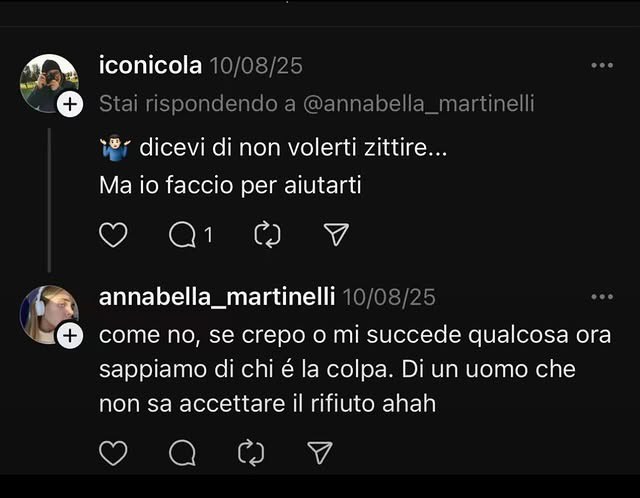Like iconicola's reply with the heart
Screen dimensions: 640x498
114,235
